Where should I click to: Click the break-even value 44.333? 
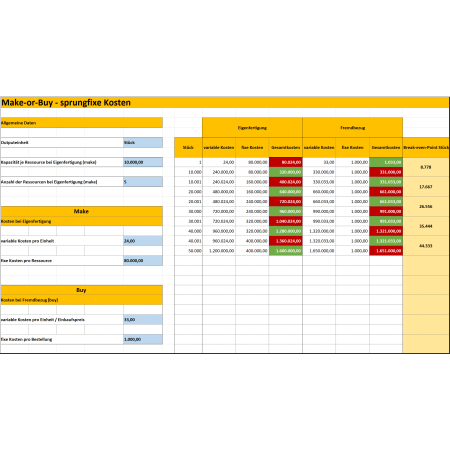[x=426, y=246]
